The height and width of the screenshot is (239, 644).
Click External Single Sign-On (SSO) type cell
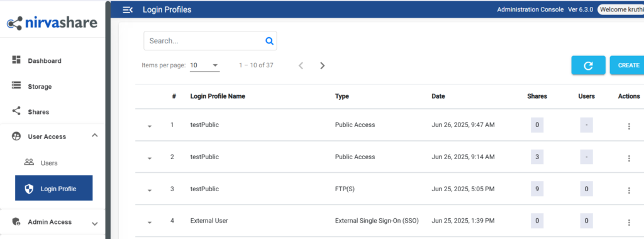click(x=377, y=221)
